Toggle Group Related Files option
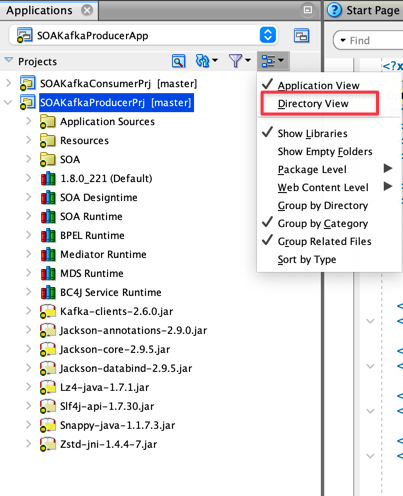403x496 pixels. (x=324, y=242)
